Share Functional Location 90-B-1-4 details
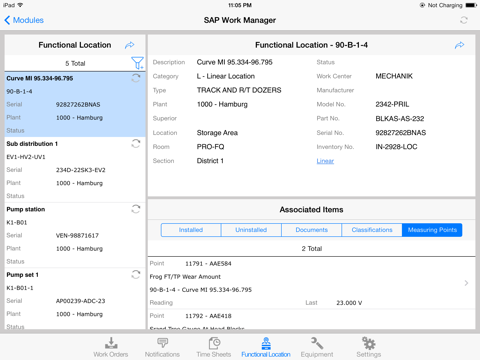The image size is (480, 360). coord(459,45)
